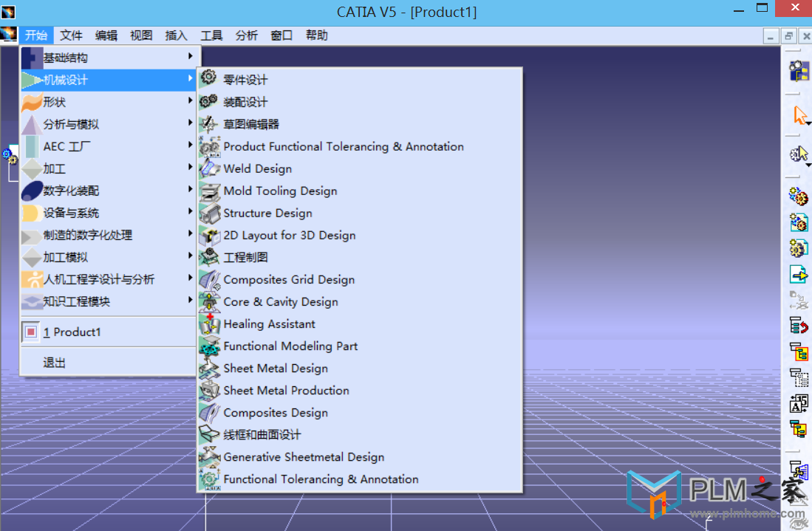Viewport: 812px width, 531px height.
Task: Open the 文件 menu
Action: pos(71,35)
